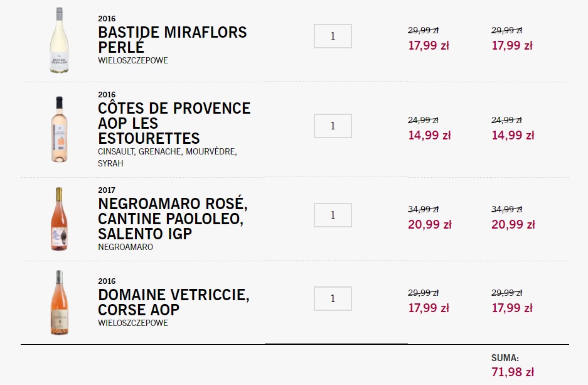This screenshot has width=588, height=385.
Task: Open Côtes de Provence AOP Les Estourettes title
Action: click(x=174, y=123)
